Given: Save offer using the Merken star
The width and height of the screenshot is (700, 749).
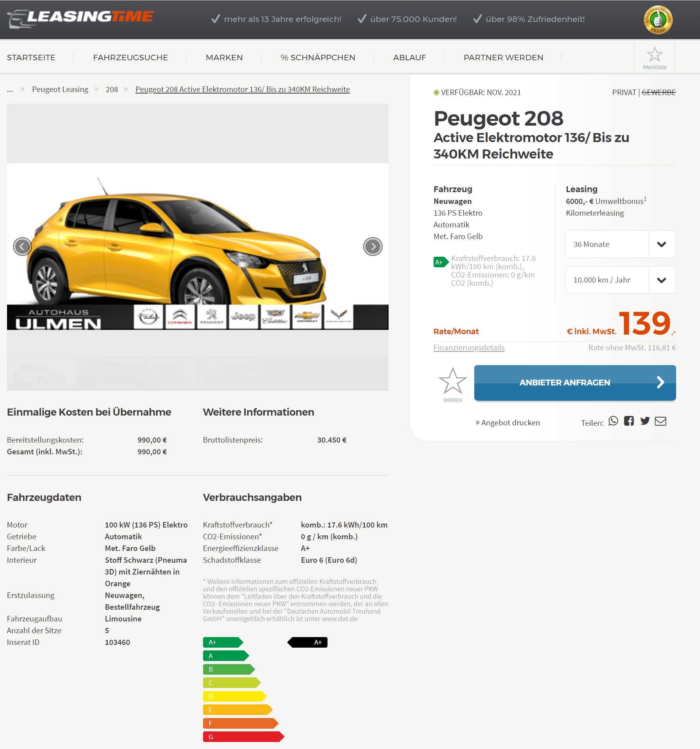Looking at the screenshot, I should (x=453, y=381).
